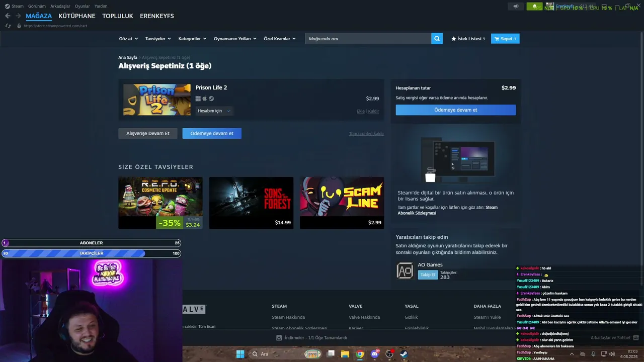Open the Steam announcements megaphone icon
Screen dimensions: 644x362
tap(516, 7)
